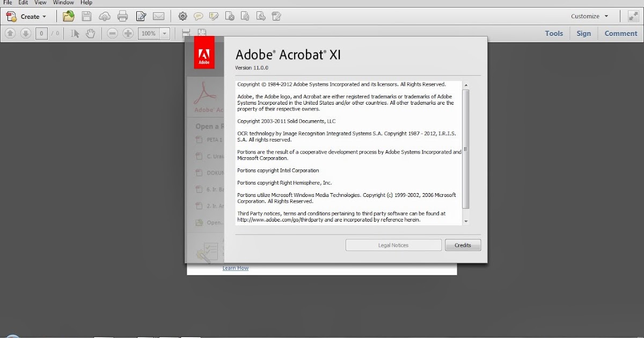Click the red Adobe logo in dialog
This screenshot has width=644, height=338.
(204, 53)
